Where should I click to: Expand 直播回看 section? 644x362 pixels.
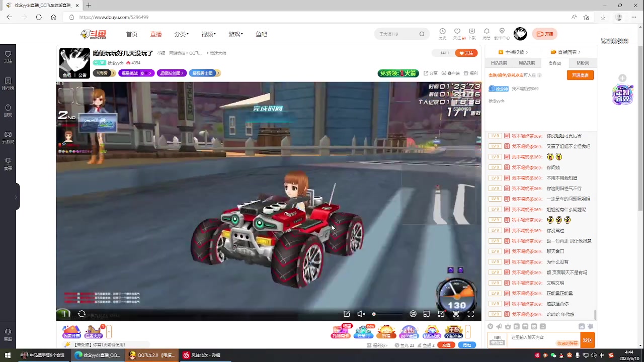pos(566,52)
